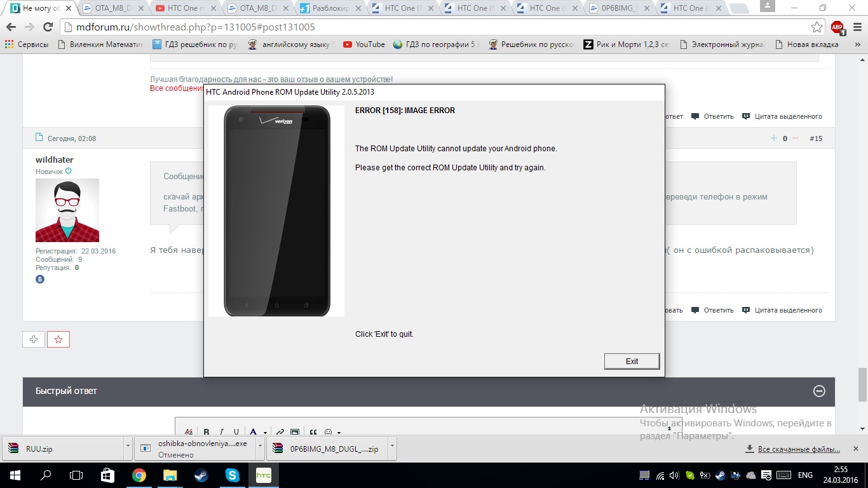The image size is (868, 488).
Task: Click the Exit button in the dialog
Action: point(632,361)
